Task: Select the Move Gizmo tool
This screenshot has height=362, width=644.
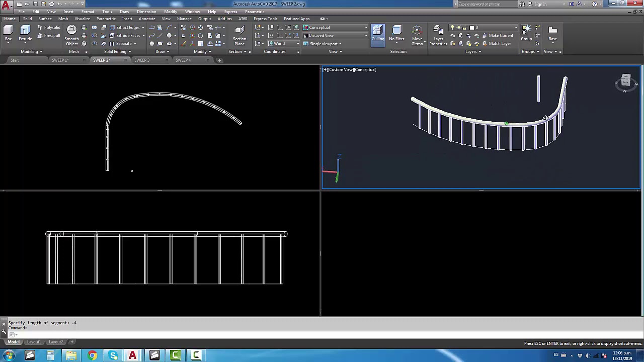Action: tap(417, 35)
